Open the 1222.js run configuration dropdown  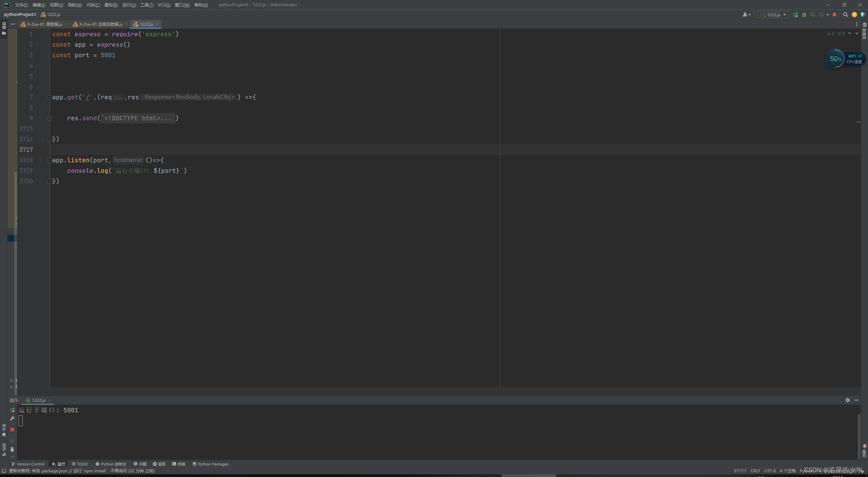coord(773,15)
